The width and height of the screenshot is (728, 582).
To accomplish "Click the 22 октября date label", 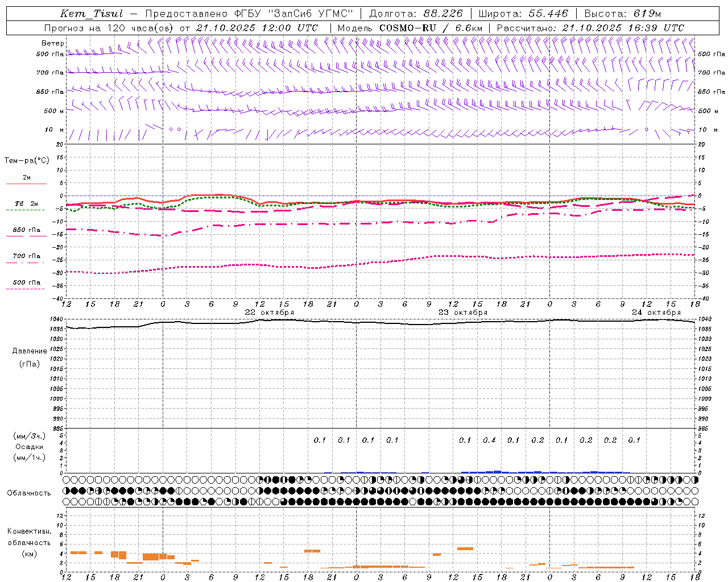I will 270,312.
